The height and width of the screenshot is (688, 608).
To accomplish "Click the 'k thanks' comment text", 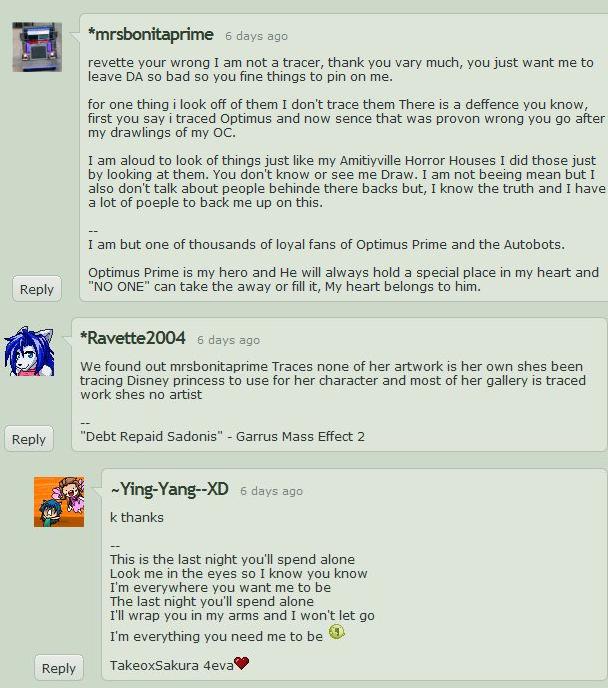I will tap(137, 518).
